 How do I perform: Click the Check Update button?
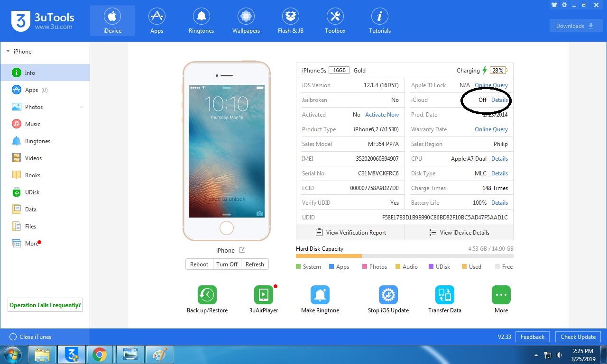pos(578,337)
